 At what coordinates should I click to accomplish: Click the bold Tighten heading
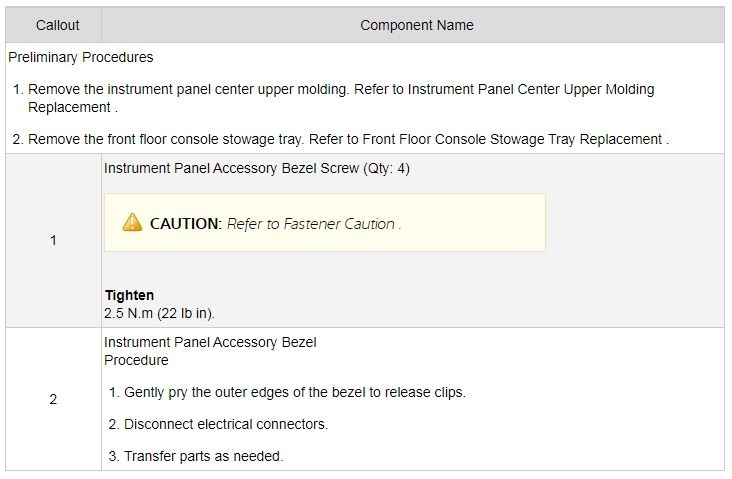click(129, 295)
